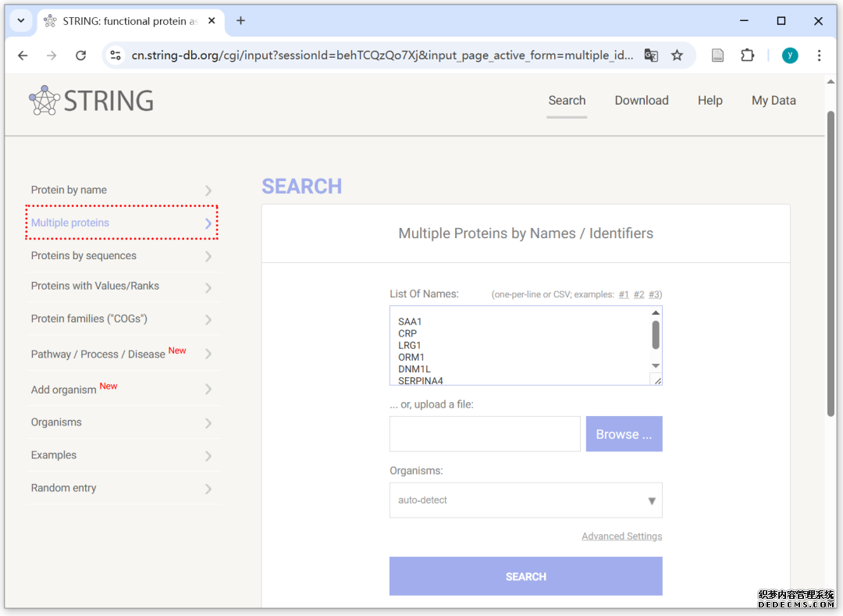Open the translate page icon
Screen dimensions: 843x616
click(x=651, y=55)
